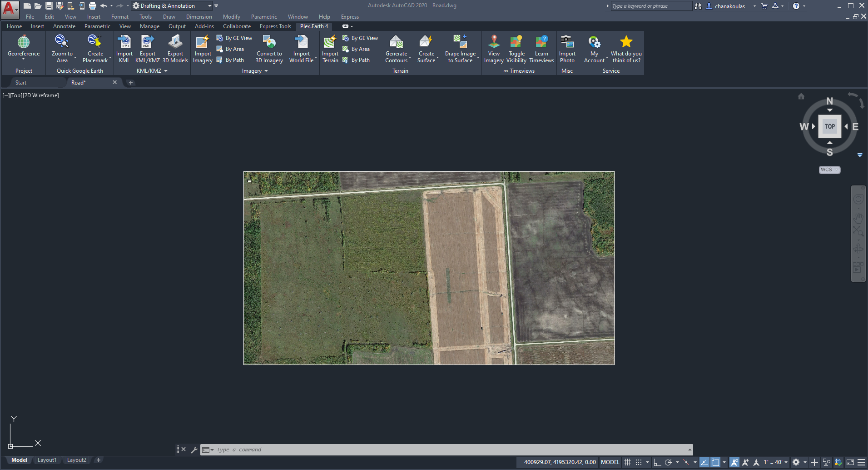
Task: Click the WCS button under the ViewCube
Action: pyautogui.click(x=829, y=170)
